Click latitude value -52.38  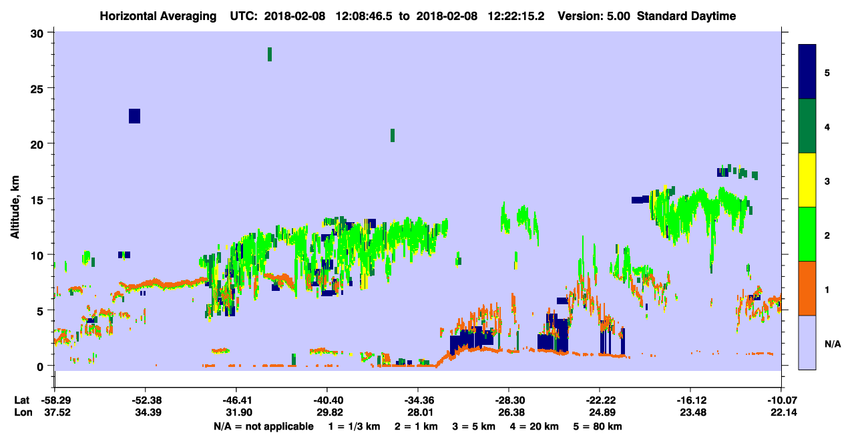coord(146,400)
